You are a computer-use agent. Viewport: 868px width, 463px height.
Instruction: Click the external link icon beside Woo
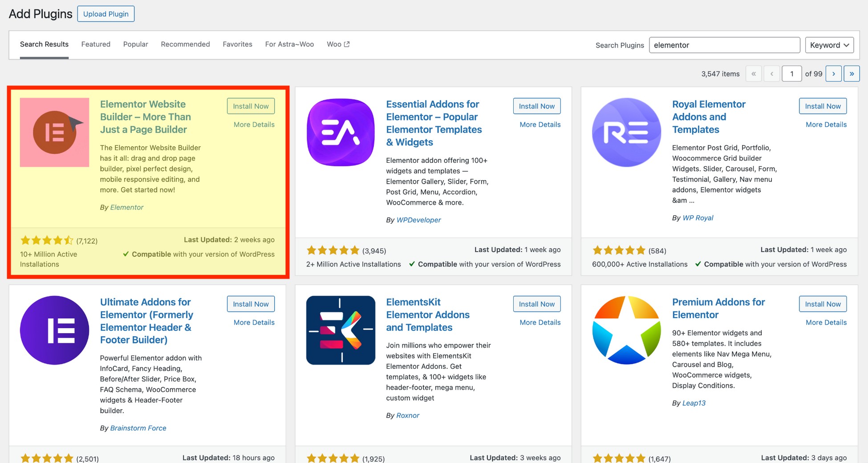346,43
